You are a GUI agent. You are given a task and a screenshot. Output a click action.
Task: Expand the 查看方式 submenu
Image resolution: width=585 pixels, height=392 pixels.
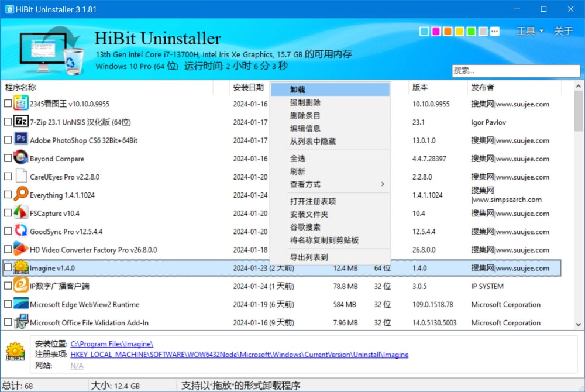coord(330,184)
